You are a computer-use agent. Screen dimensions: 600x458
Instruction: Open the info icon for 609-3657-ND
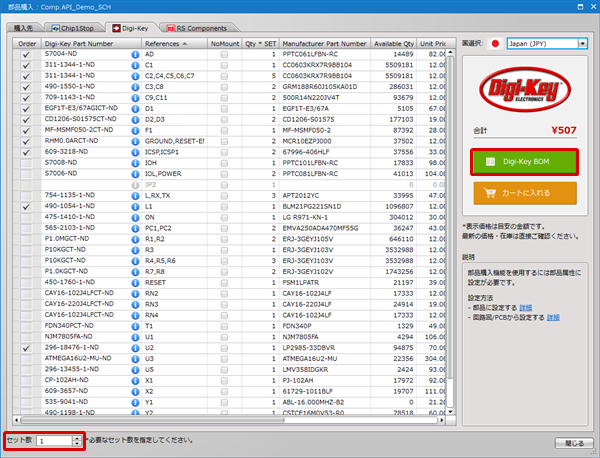[x=135, y=392]
